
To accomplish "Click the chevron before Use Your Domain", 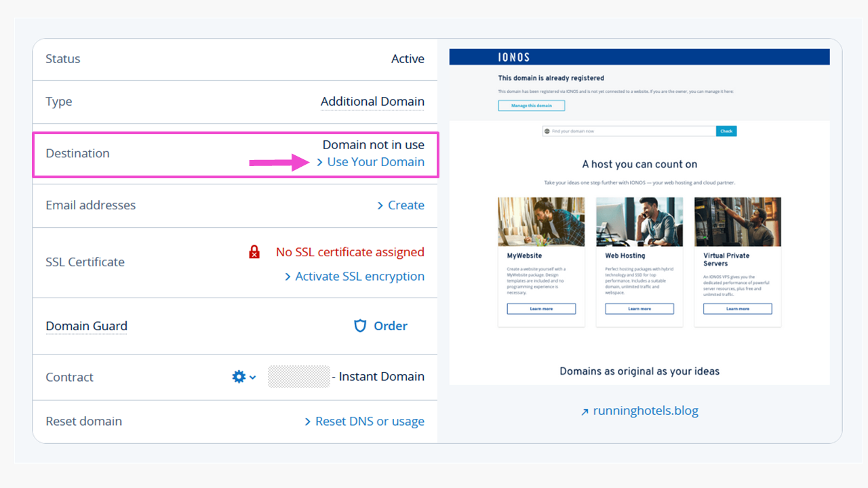I will (x=320, y=163).
